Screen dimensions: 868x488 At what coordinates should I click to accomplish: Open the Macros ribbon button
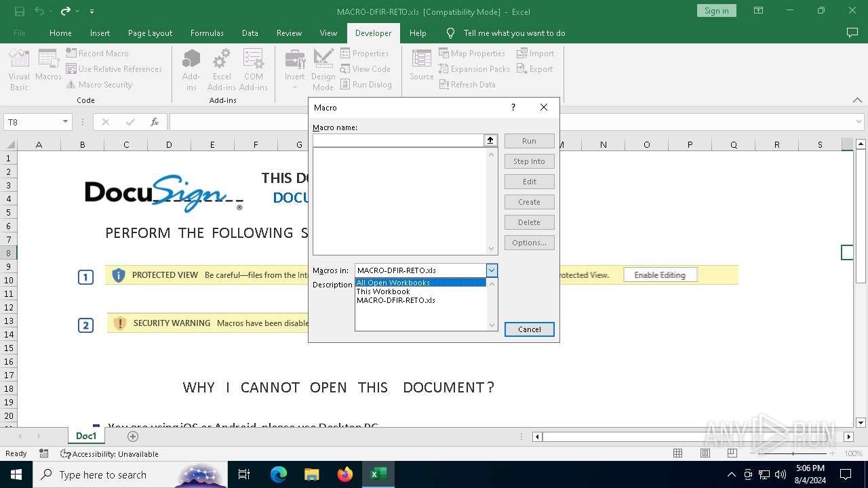(x=48, y=65)
